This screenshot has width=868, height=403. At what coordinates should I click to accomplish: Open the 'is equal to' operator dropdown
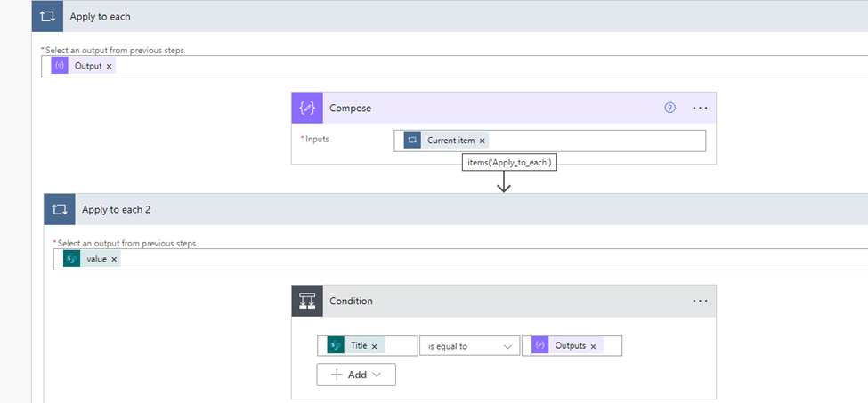469,346
